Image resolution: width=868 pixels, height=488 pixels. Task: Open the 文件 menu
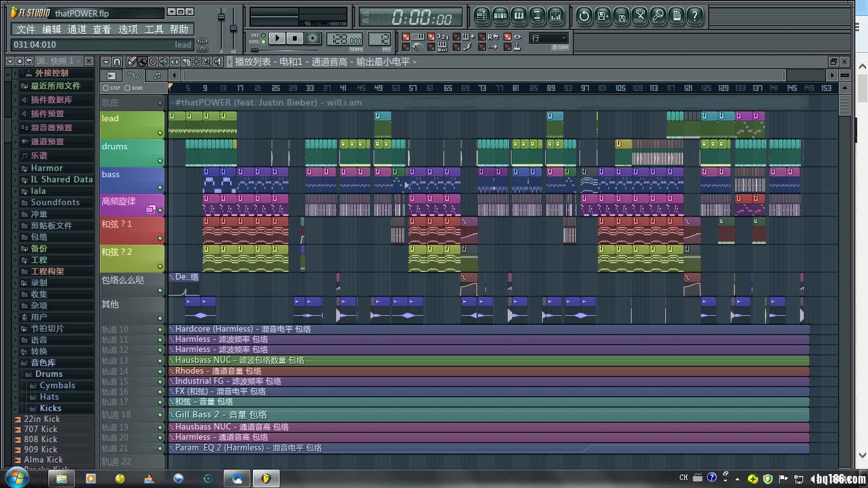[25, 29]
